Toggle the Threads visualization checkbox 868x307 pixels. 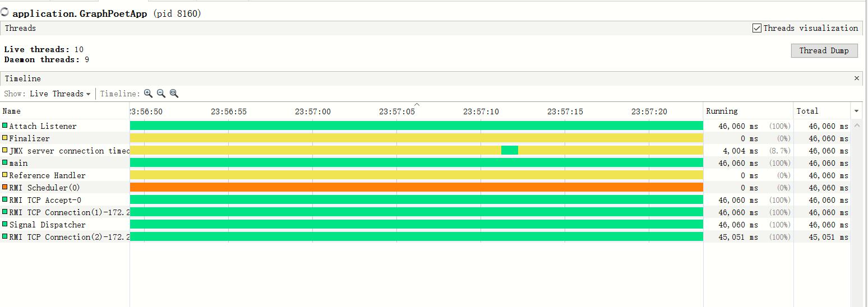[757, 28]
